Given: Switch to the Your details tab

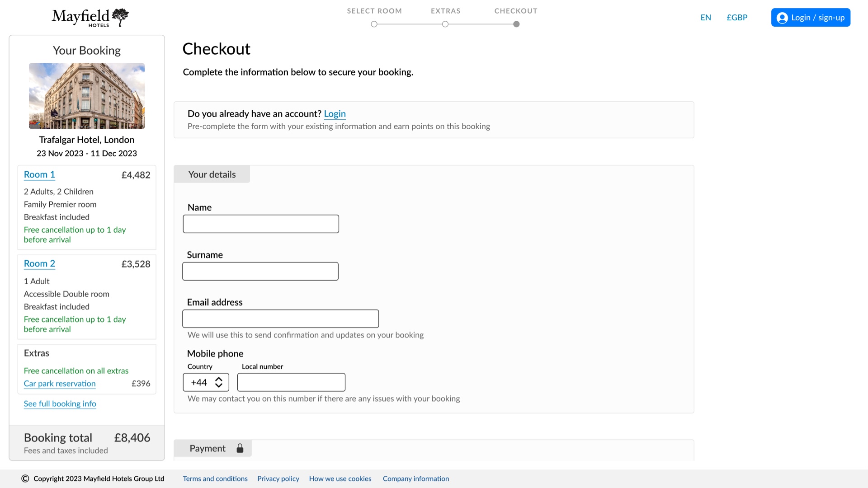Looking at the screenshot, I should pos(212,174).
